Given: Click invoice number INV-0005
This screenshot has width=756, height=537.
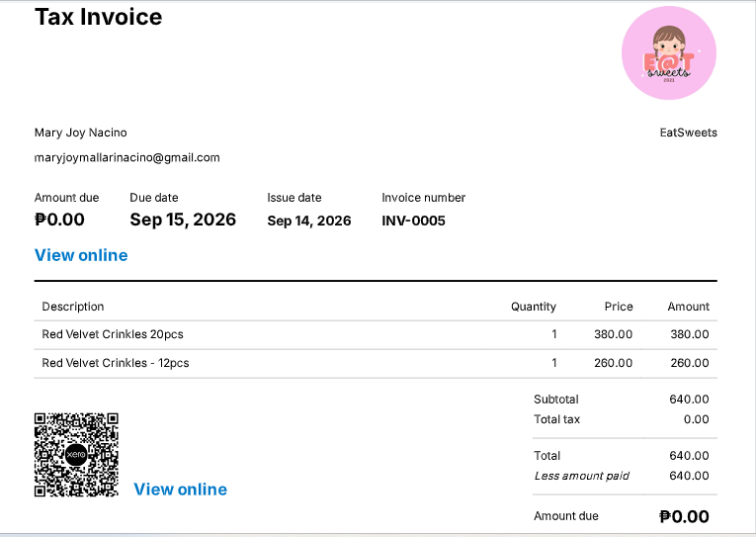Looking at the screenshot, I should coord(414,221).
